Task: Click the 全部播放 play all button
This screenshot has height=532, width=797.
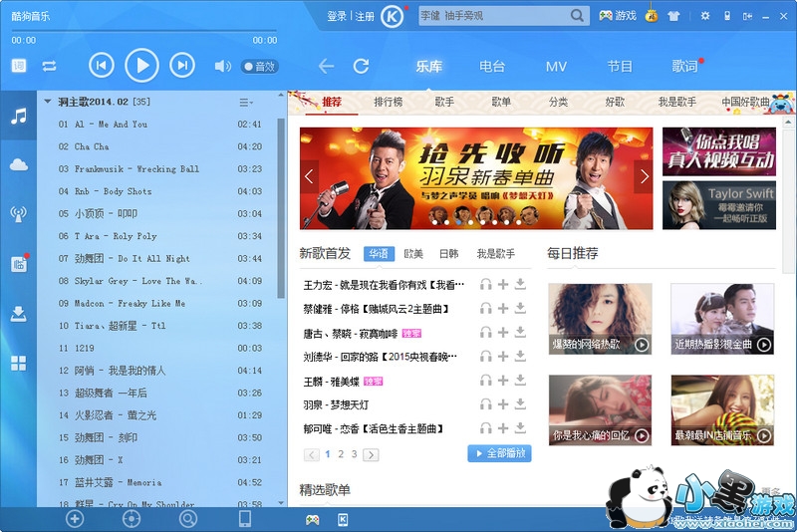Action: [499, 453]
